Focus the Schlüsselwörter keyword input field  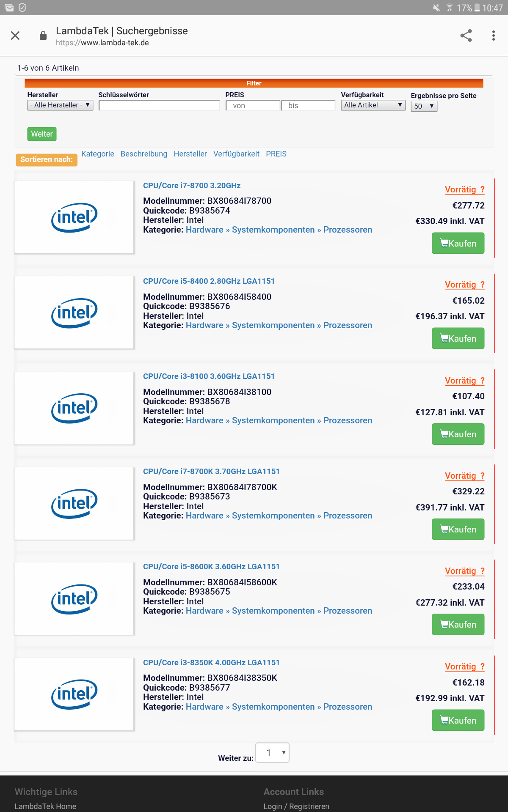(x=159, y=105)
